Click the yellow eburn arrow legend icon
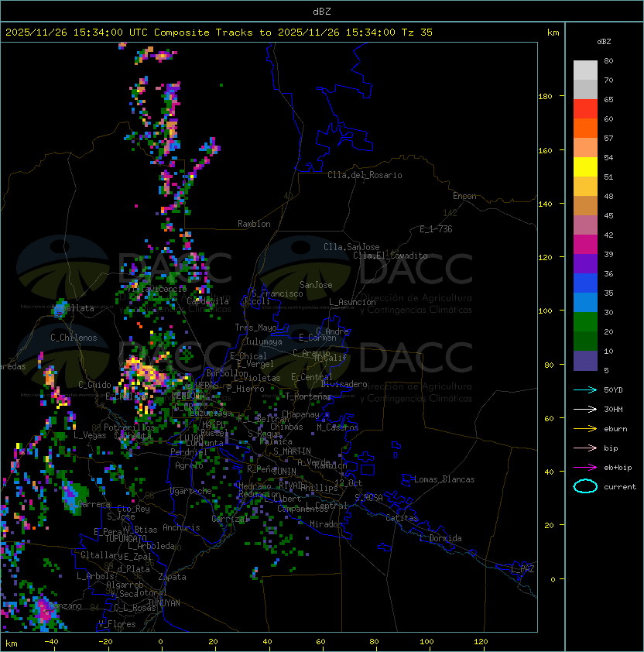 click(585, 429)
